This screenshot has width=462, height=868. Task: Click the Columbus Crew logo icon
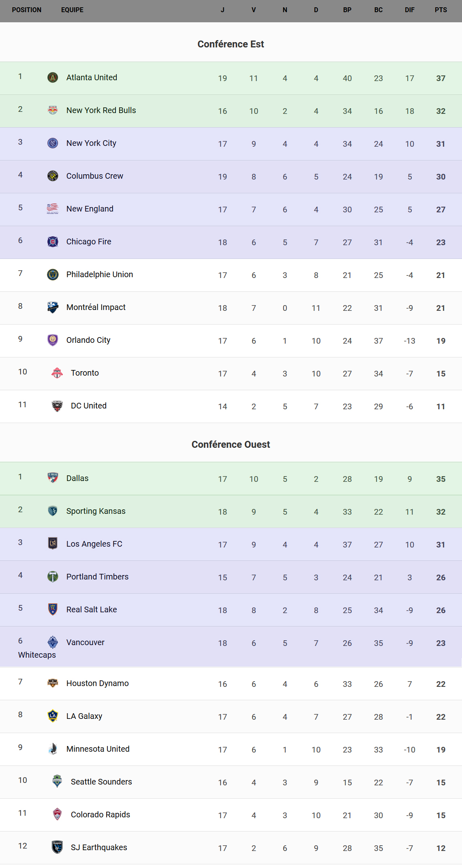click(53, 176)
